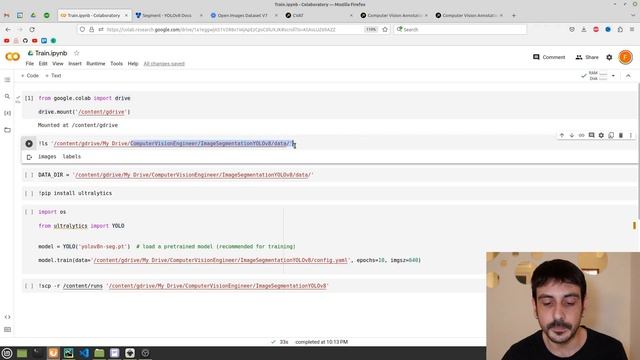This screenshot has width=640, height=360.
Task: Open the Help menu
Action: click(x=133, y=64)
